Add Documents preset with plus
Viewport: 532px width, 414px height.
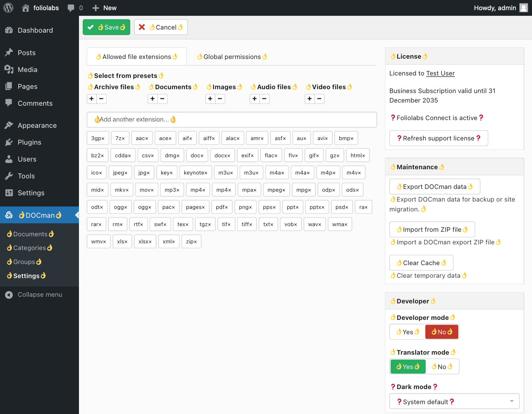153,99
